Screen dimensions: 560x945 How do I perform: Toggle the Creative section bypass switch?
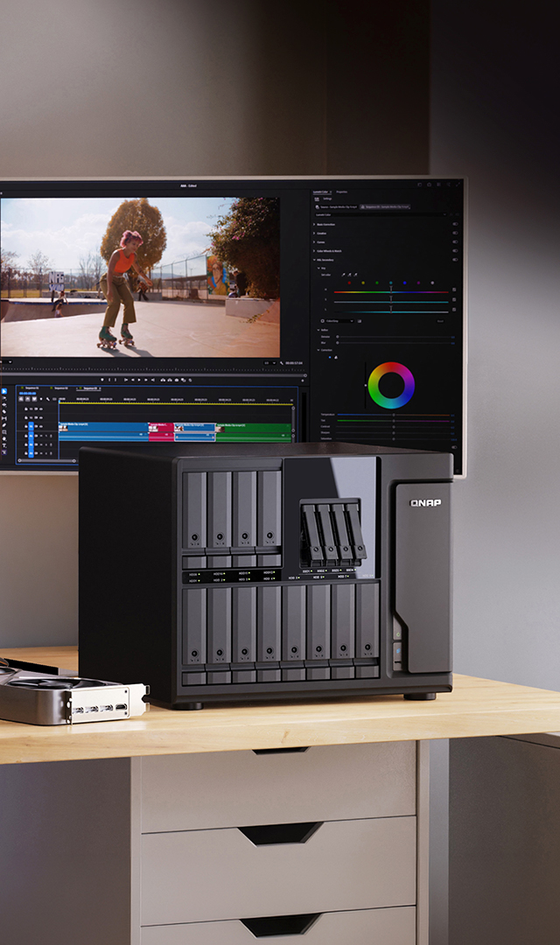tap(455, 234)
